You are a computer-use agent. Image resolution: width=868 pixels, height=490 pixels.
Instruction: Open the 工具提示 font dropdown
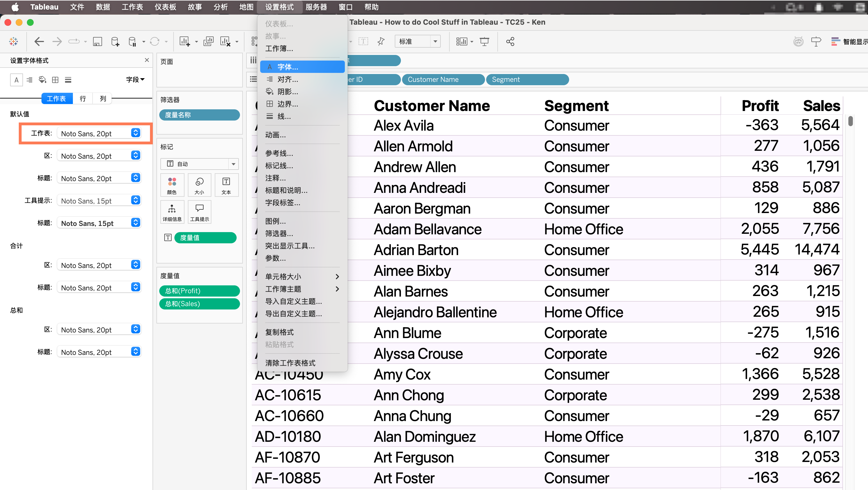pyautogui.click(x=135, y=200)
